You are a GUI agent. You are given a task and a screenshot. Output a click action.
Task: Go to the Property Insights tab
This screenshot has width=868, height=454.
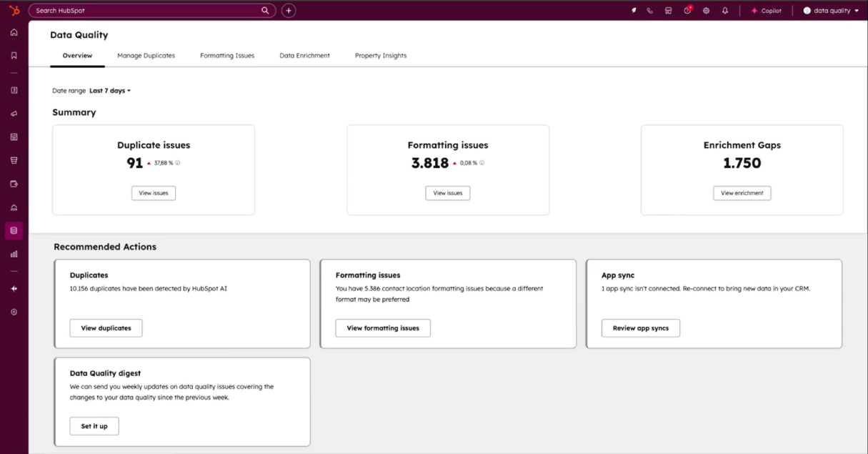point(380,56)
